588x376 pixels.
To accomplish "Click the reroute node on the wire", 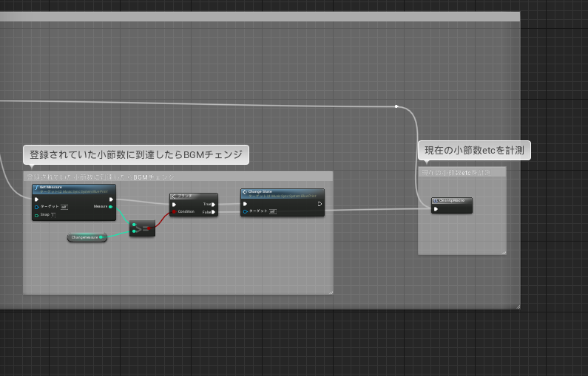I will (x=396, y=106).
